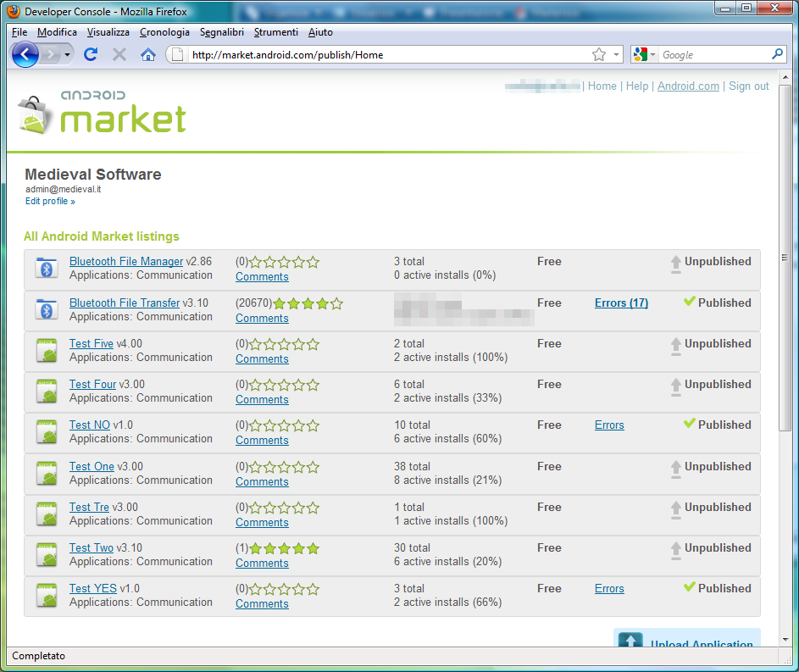Click the scrollbar down arrow

point(785,640)
